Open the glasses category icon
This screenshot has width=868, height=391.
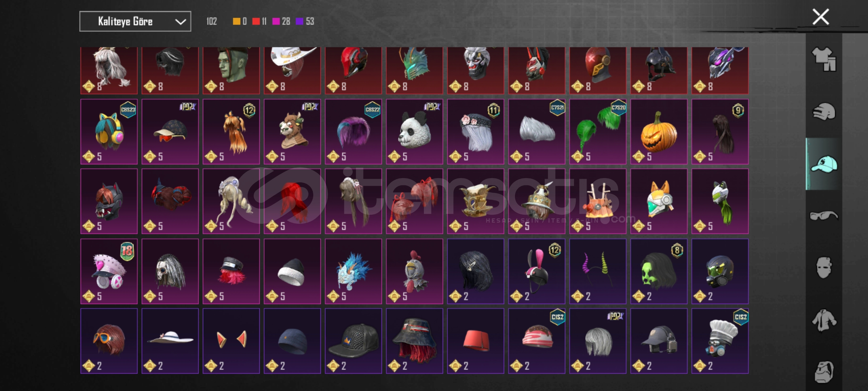(x=824, y=216)
